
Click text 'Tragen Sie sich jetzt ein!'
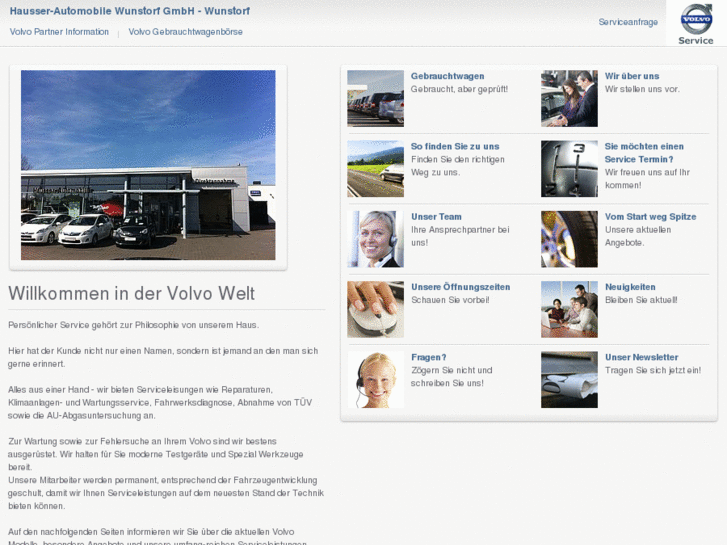[x=653, y=371]
